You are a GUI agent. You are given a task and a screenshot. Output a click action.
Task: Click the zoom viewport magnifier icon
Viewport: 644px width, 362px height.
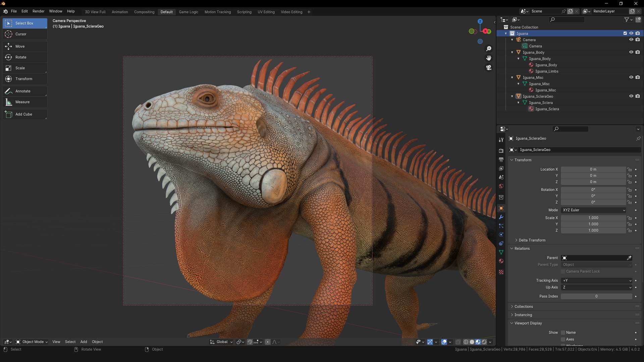[489, 49]
